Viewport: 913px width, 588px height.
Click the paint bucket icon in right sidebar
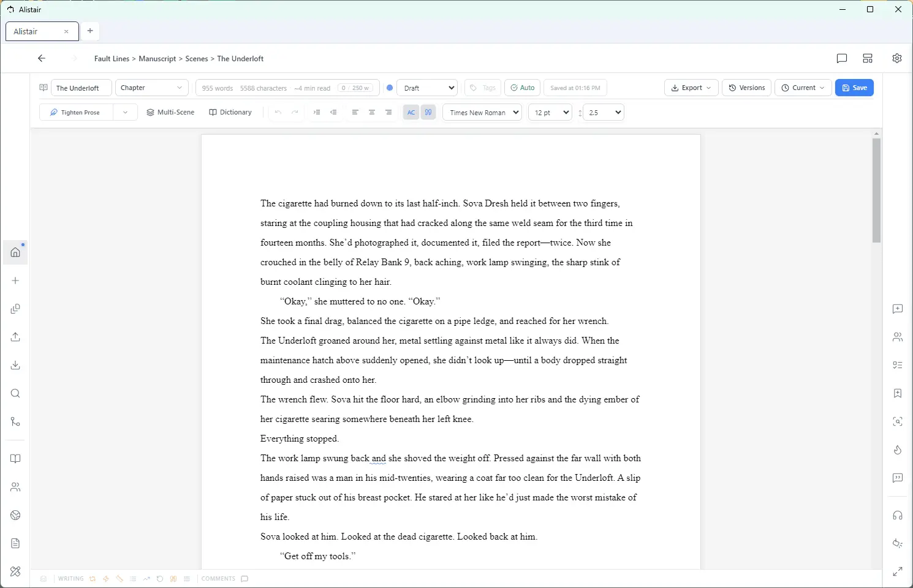898,543
